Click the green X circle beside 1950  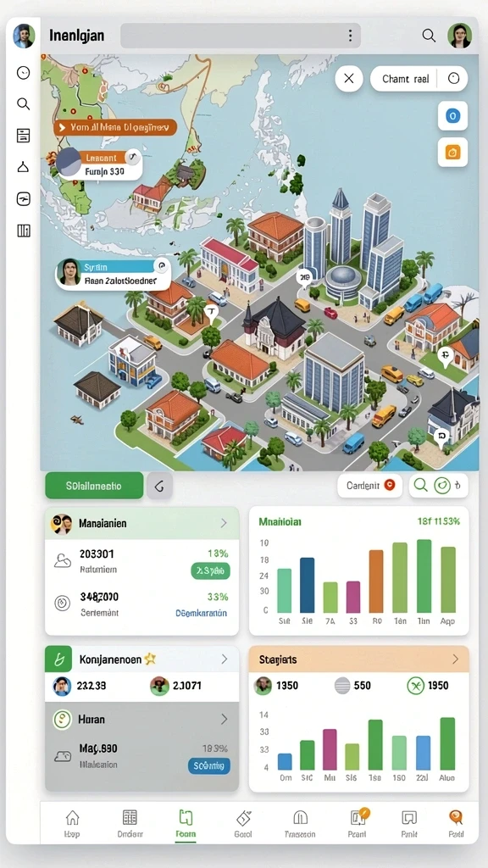click(415, 686)
